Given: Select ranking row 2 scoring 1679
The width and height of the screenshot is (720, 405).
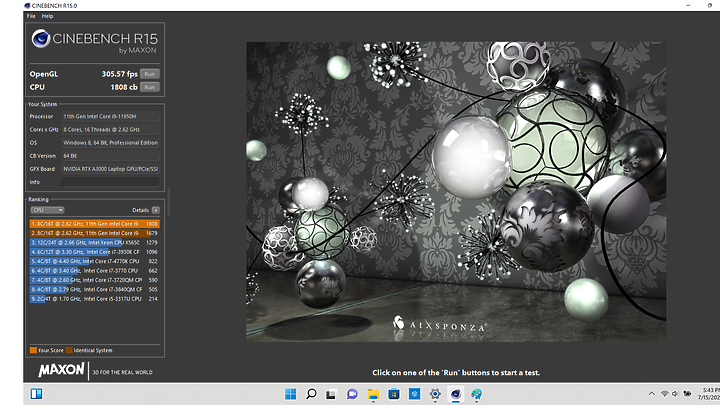Looking at the screenshot, I should (x=95, y=233).
